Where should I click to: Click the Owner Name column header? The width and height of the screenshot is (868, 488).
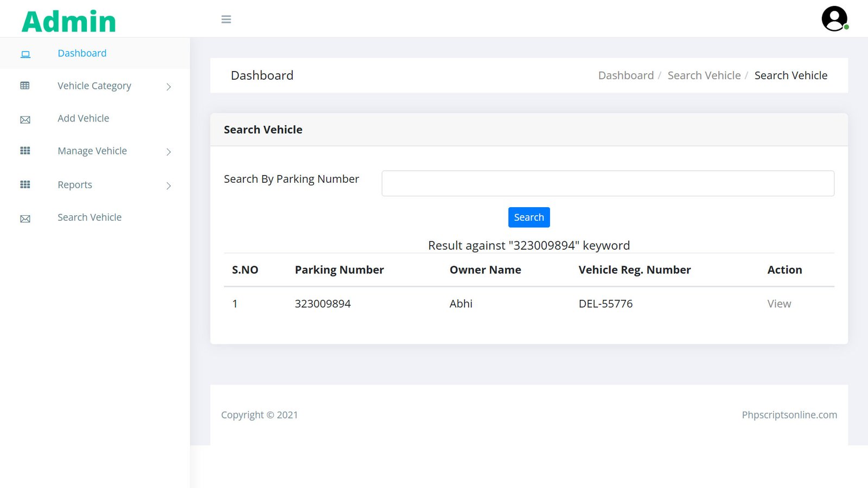[485, 270]
